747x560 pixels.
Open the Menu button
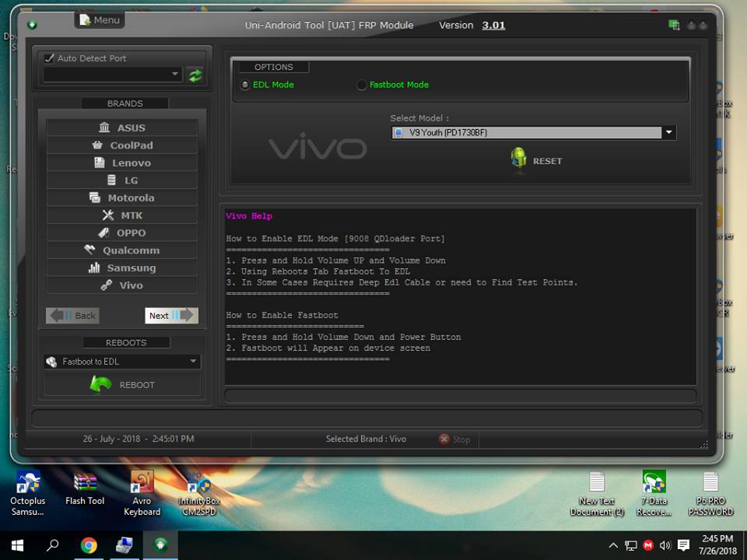pos(100,20)
